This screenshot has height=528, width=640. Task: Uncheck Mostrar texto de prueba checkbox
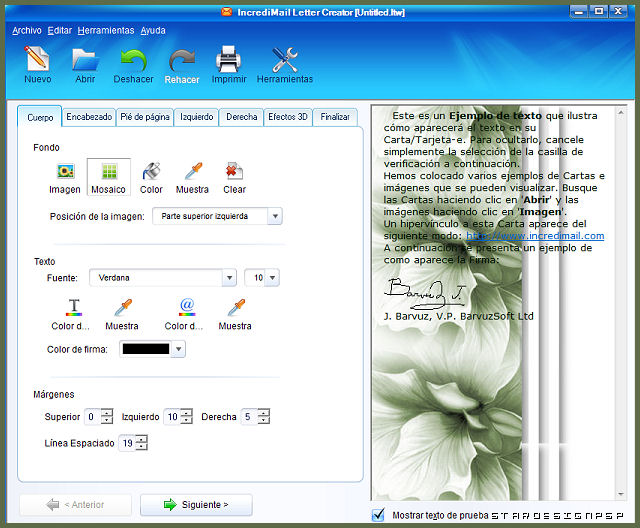click(378, 515)
